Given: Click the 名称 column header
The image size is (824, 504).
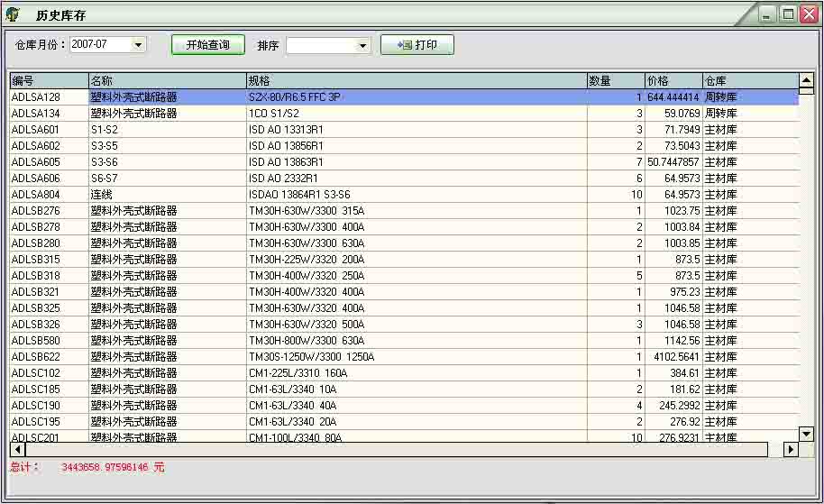Looking at the screenshot, I should [167, 81].
